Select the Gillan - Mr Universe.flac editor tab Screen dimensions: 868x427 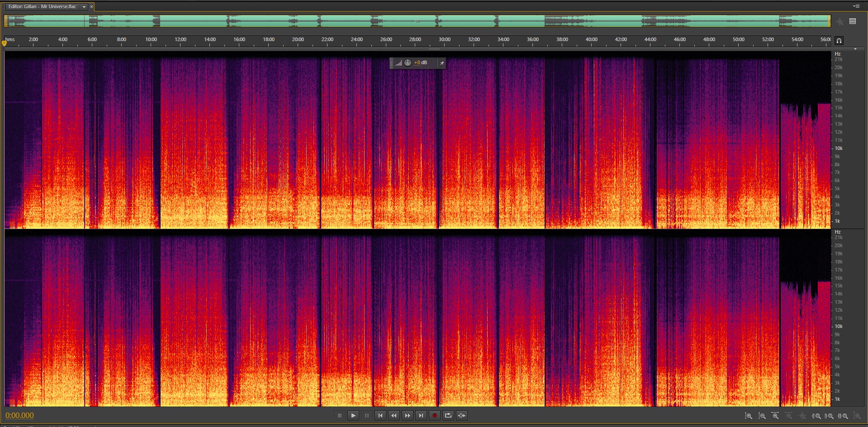coord(42,7)
